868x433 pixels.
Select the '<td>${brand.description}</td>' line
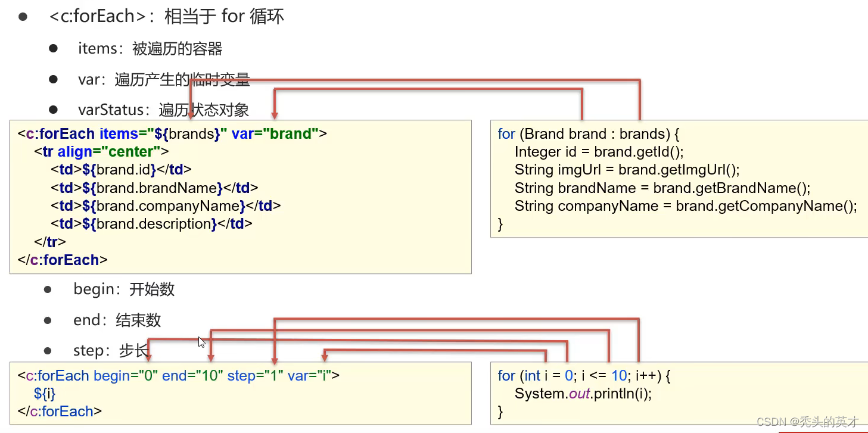[x=152, y=224]
